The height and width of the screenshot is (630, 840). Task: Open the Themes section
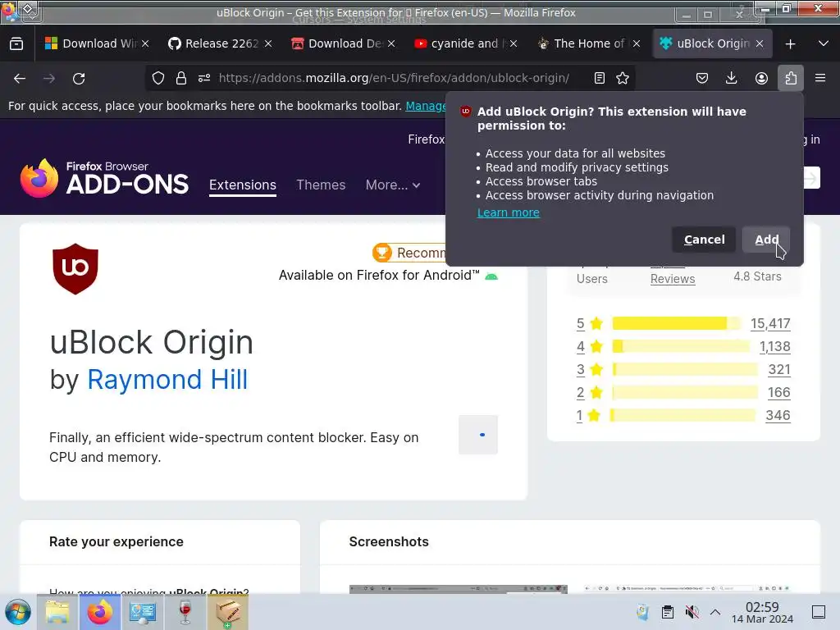(x=321, y=185)
